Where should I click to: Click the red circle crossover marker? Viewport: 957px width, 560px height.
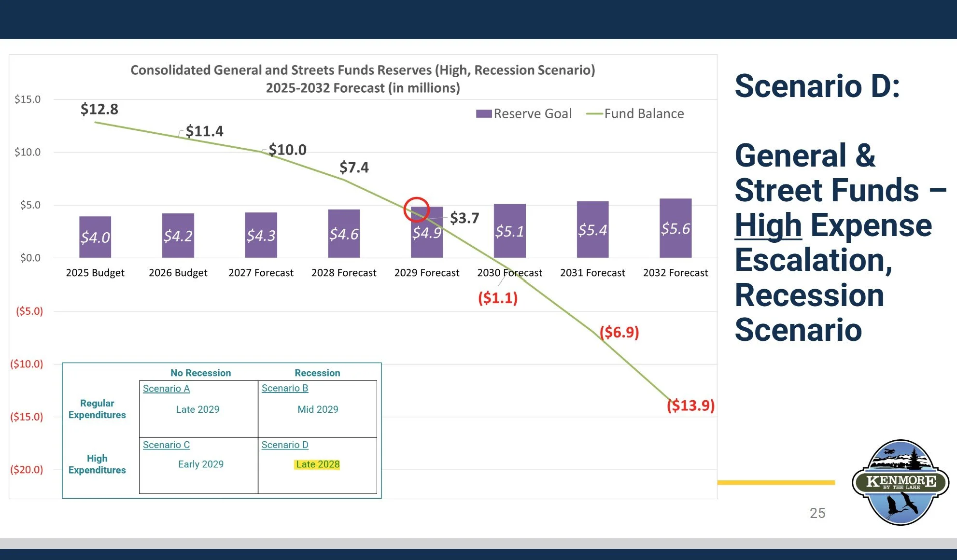(416, 210)
